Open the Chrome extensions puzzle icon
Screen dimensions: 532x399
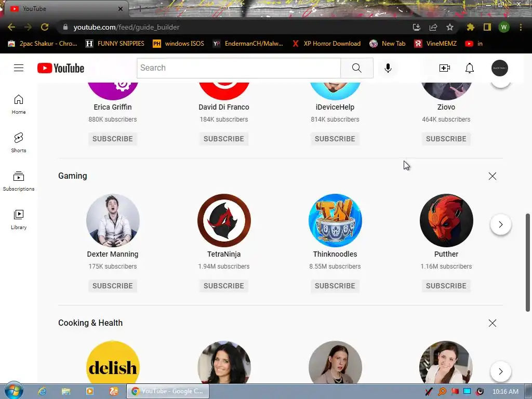point(470,27)
